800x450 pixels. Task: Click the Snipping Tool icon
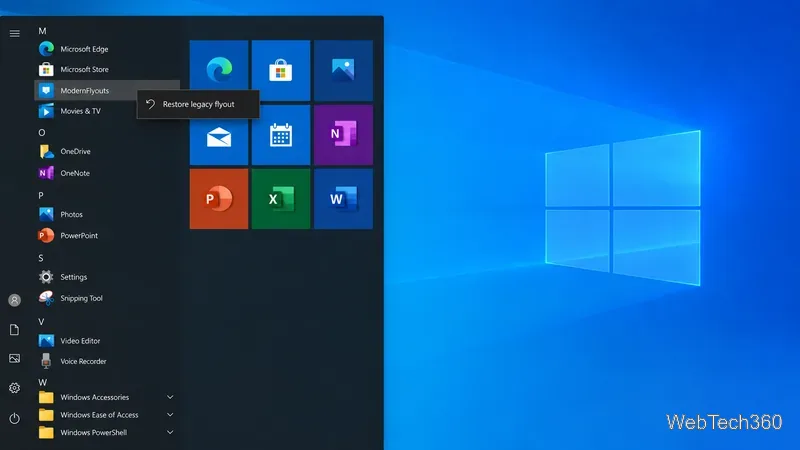(46, 298)
